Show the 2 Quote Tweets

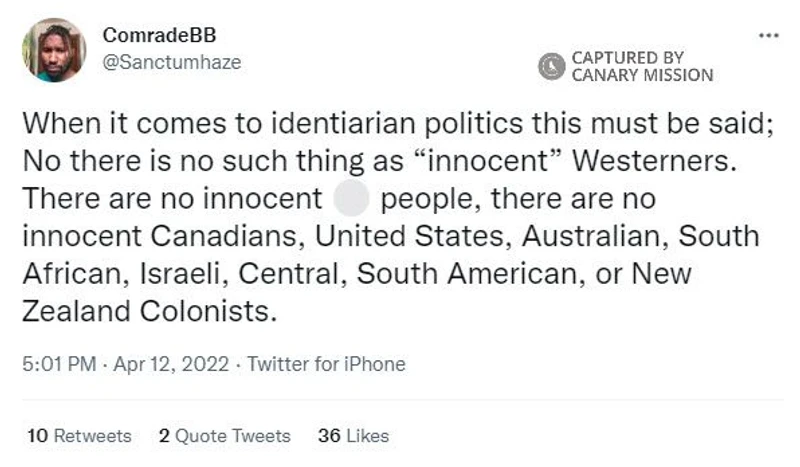[x=225, y=436]
